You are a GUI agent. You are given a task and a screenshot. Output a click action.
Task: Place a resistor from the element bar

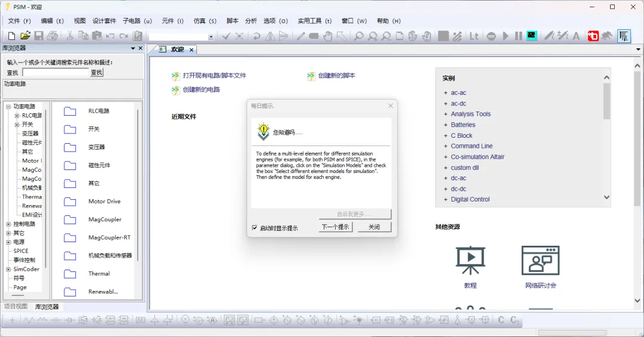(x=29, y=320)
